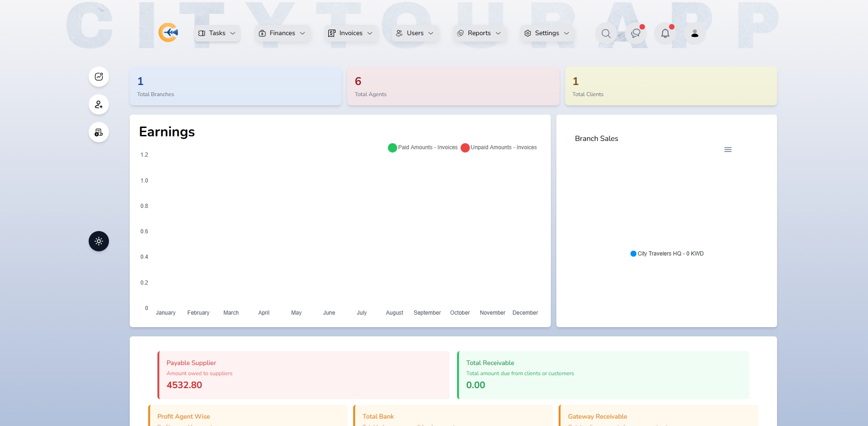This screenshot has height=426, width=868.
Task: Click the add invoice sidebar icon
Action: 99,133
